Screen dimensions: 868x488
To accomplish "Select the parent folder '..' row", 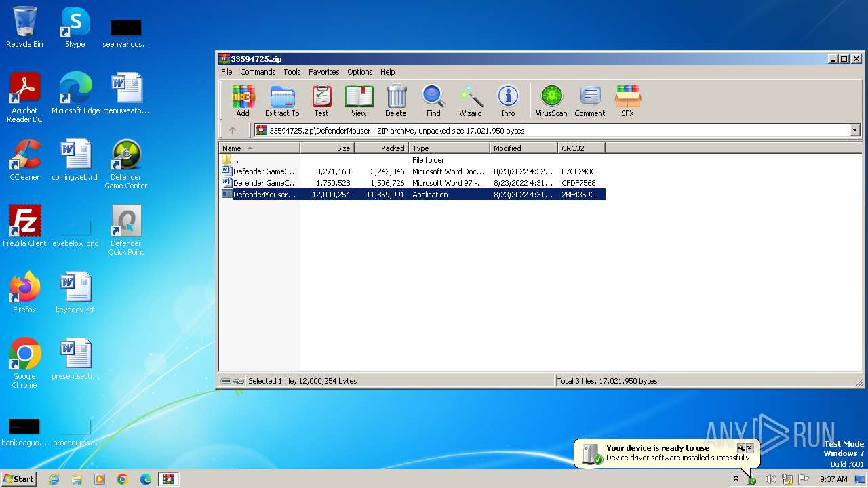I will 412,160.
